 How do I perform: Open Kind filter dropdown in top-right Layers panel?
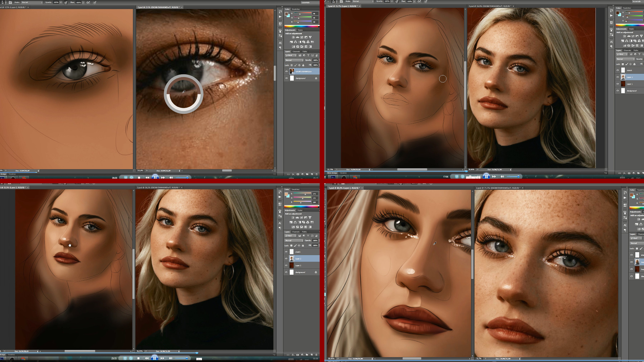[x=622, y=54]
